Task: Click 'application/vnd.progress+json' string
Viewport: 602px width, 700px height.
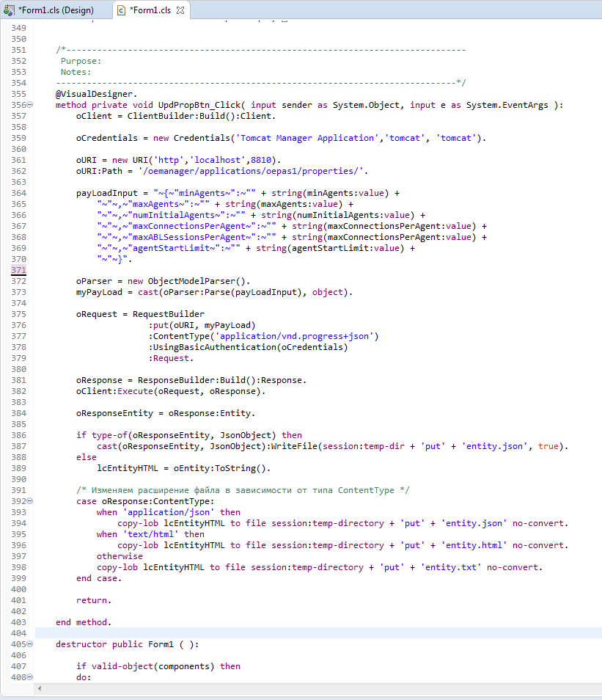Action: (x=295, y=336)
